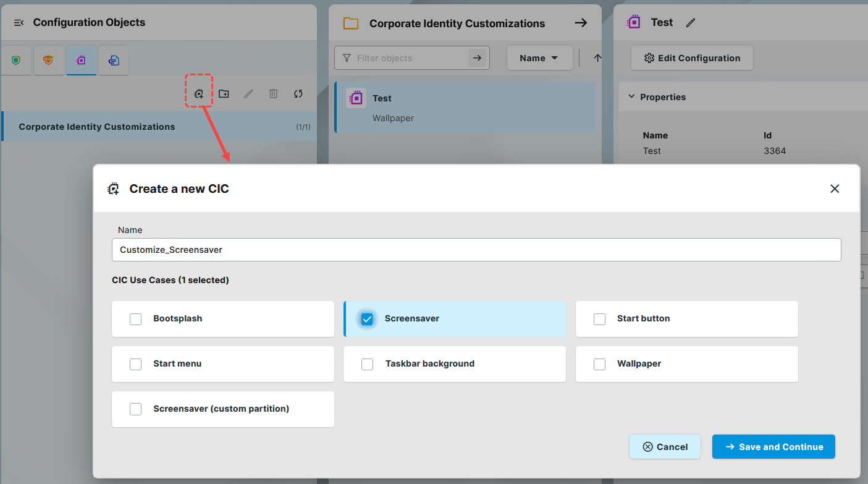
Task: Switch to the blue paperclip file tab
Action: (113, 61)
